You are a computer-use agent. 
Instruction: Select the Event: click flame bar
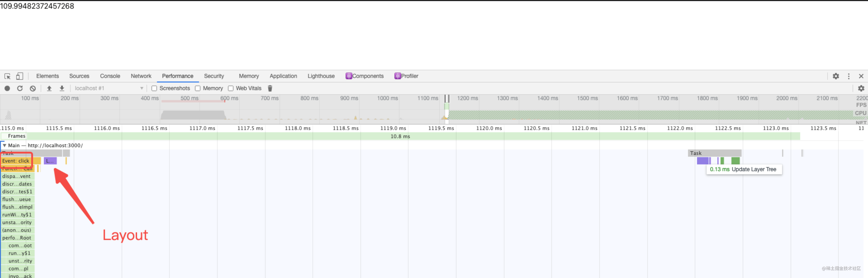tap(16, 161)
